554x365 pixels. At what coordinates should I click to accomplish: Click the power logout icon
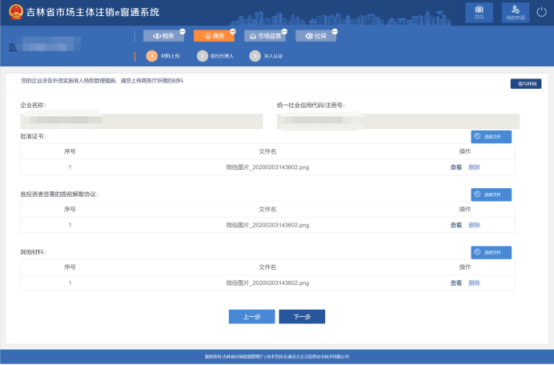[x=542, y=12]
